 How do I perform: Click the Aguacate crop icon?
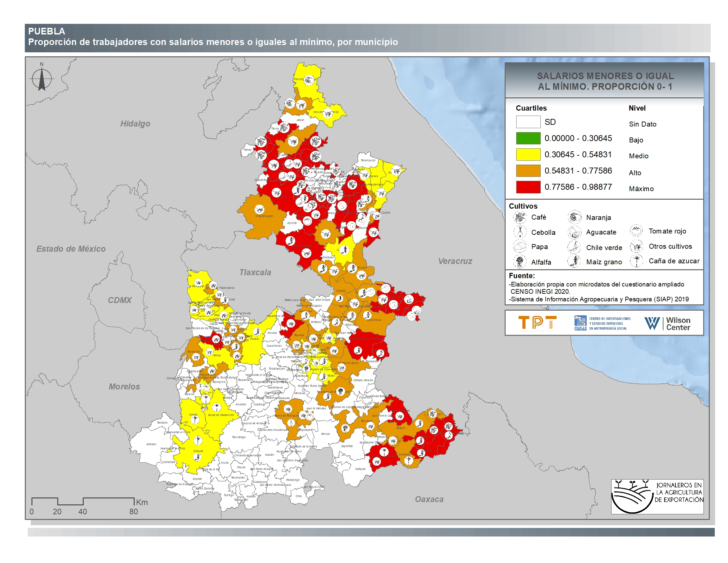click(574, 232)
